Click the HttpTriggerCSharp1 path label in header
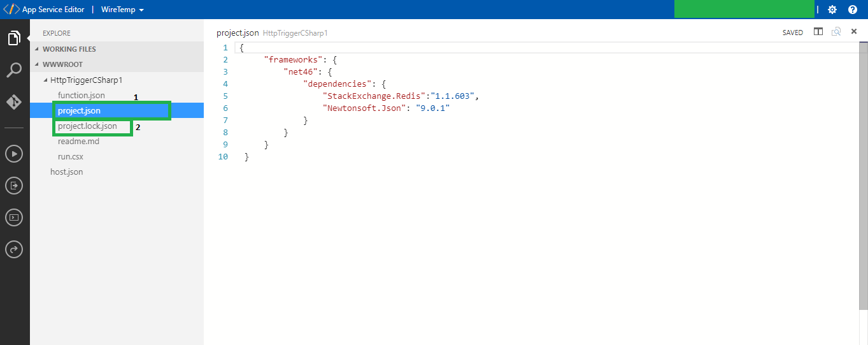The width and height of the screenshot is (868, 345). pyautogui.click(x=295, y=33)
